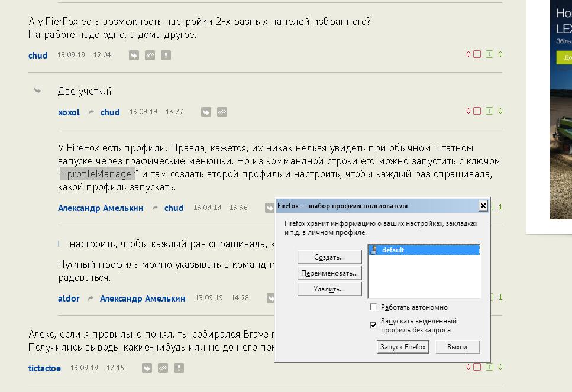Click the quote icon on xoxol's comment

tap(222, 112)
